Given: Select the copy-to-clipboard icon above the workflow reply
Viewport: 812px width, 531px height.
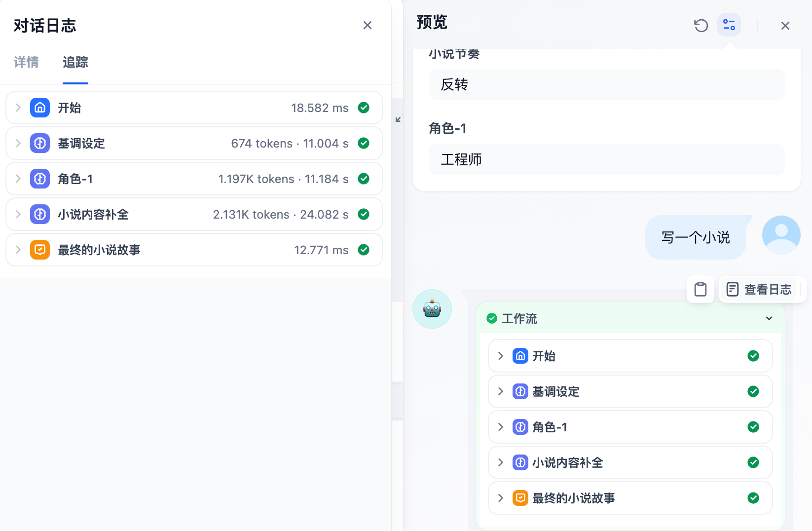Looking at the screenshot, I should click(x=700, y=289).
